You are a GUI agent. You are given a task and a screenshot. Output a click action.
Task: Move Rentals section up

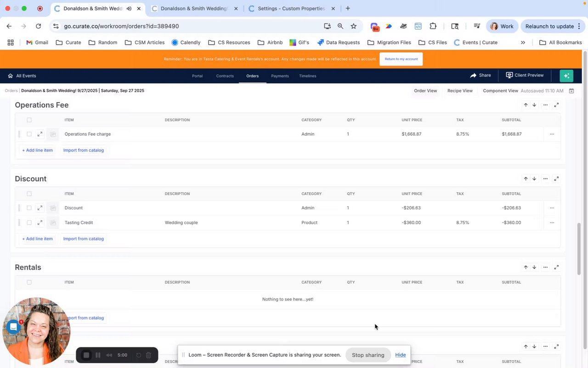pyautogui.click(x=526, y=267)
